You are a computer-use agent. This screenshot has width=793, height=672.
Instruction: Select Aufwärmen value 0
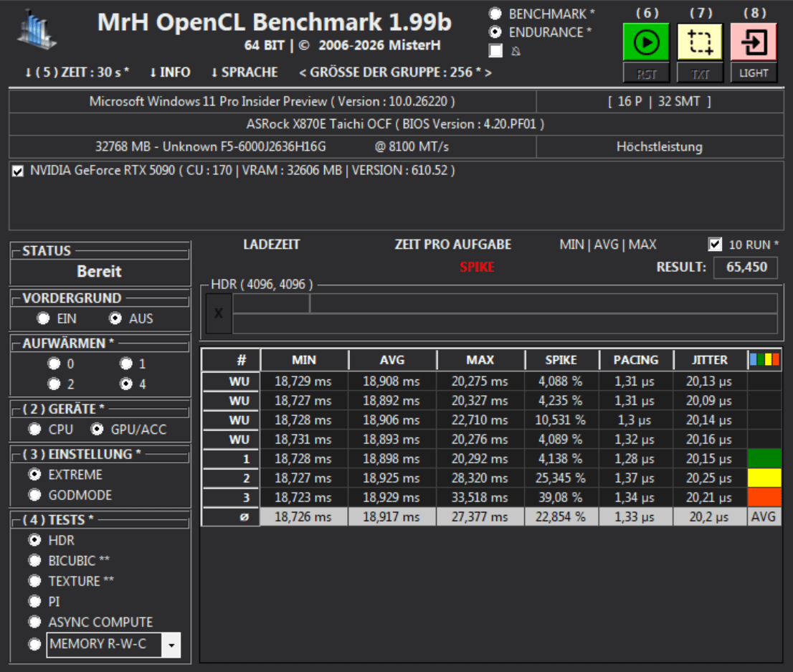pyautogui.click(x=54, y=364)
